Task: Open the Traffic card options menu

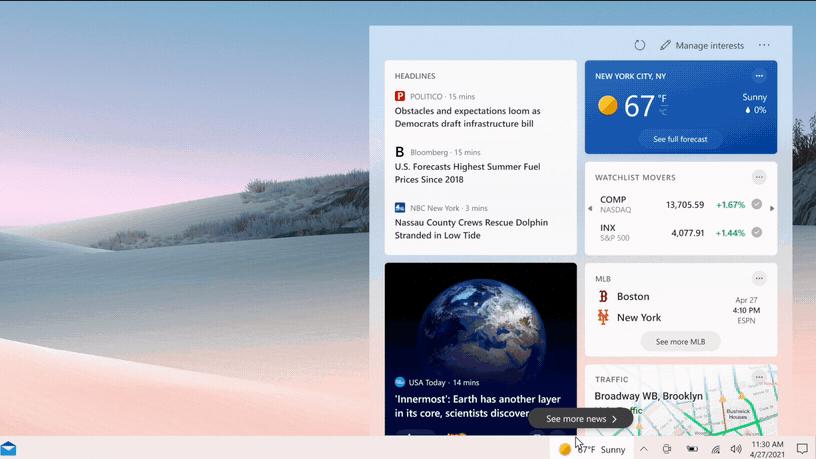Action: point(759,377)
